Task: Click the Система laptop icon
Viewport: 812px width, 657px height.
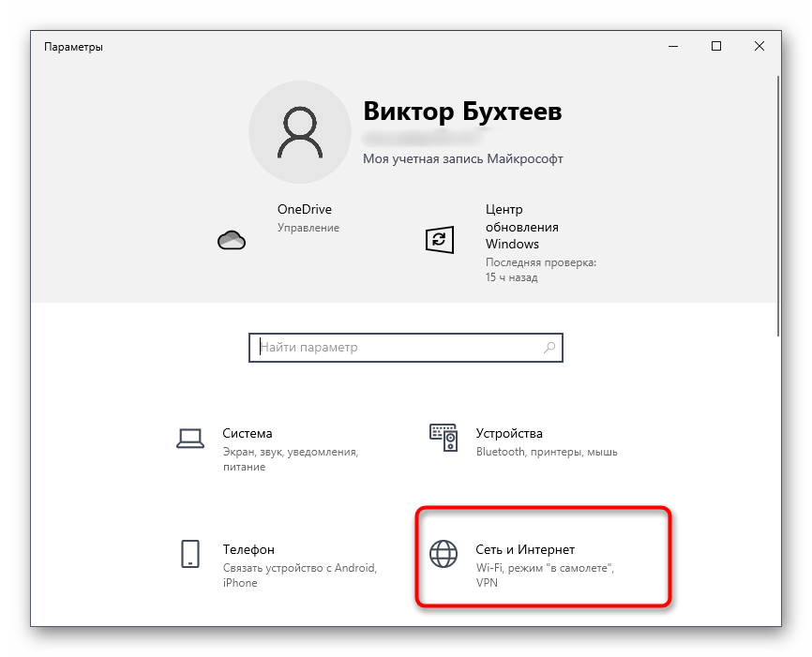Action: pos(190,439)
